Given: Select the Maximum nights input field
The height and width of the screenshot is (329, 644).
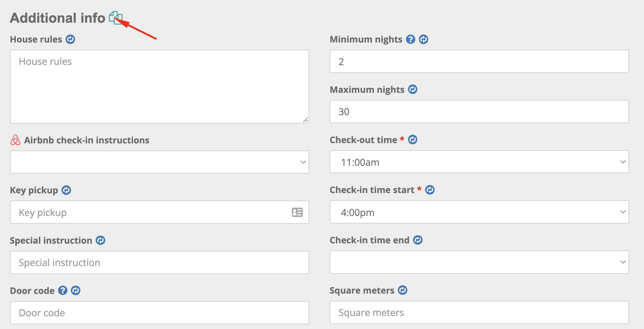Looking at the screenshot, I should point(479,112).
